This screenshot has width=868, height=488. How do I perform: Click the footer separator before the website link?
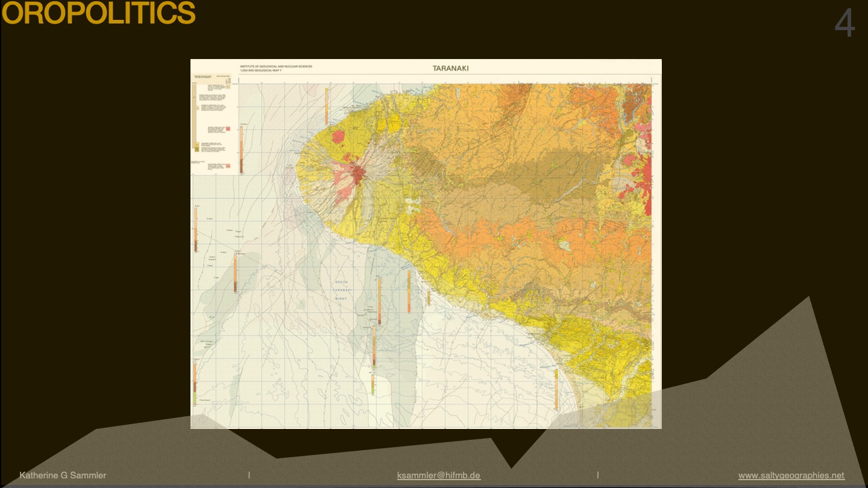point(597,475)
